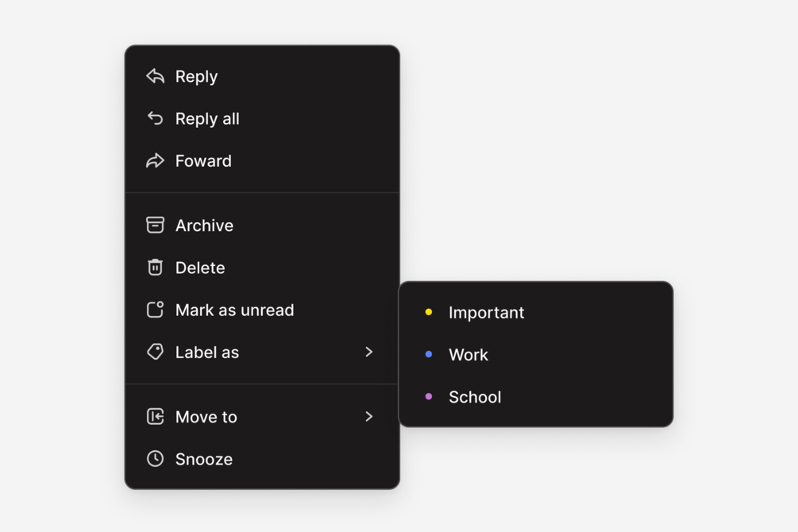Click the Forward arrow icon
Screen dimensions: 798x532
pyautogui.click(x=155, y=160)
